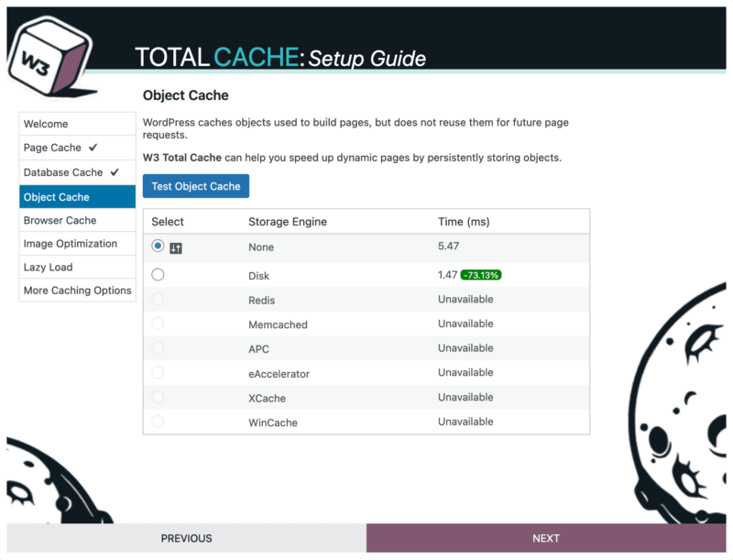Click the eAccelerator storage engine label
The image size is (733, 560).
(279, 374)
